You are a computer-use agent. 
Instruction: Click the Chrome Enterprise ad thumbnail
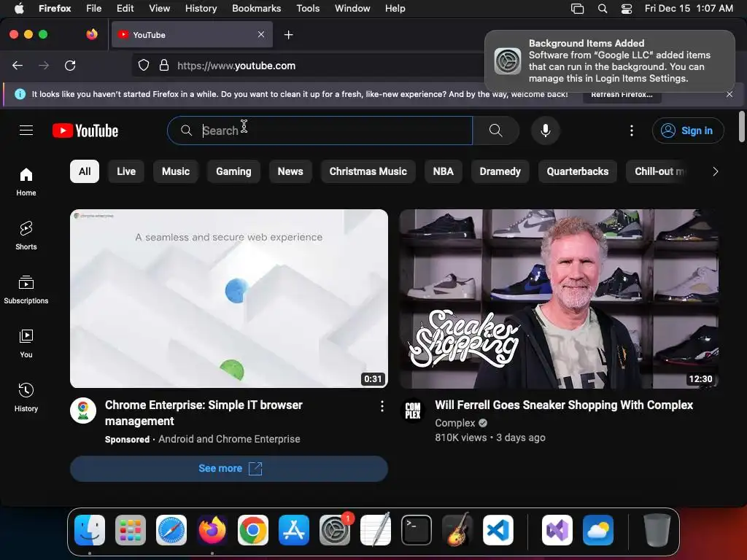[228, 298]
